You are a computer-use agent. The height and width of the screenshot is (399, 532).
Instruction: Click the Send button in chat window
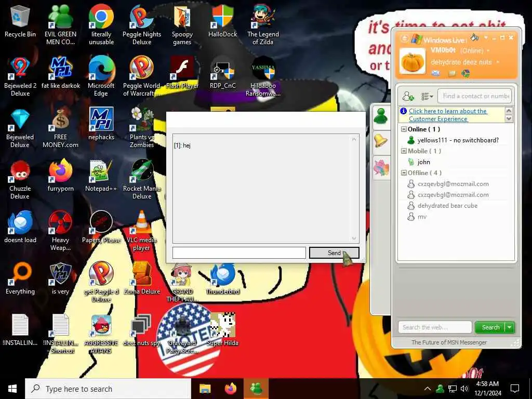(x=334, y=253)
